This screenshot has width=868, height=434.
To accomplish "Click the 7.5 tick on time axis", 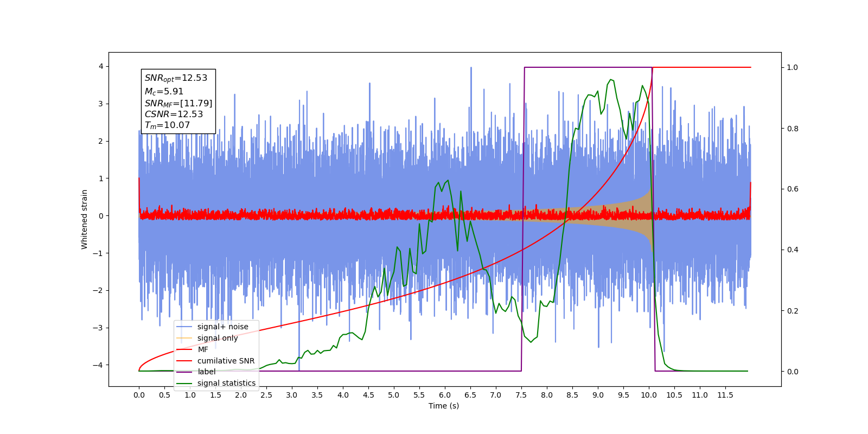I will [x=521, y=395].
